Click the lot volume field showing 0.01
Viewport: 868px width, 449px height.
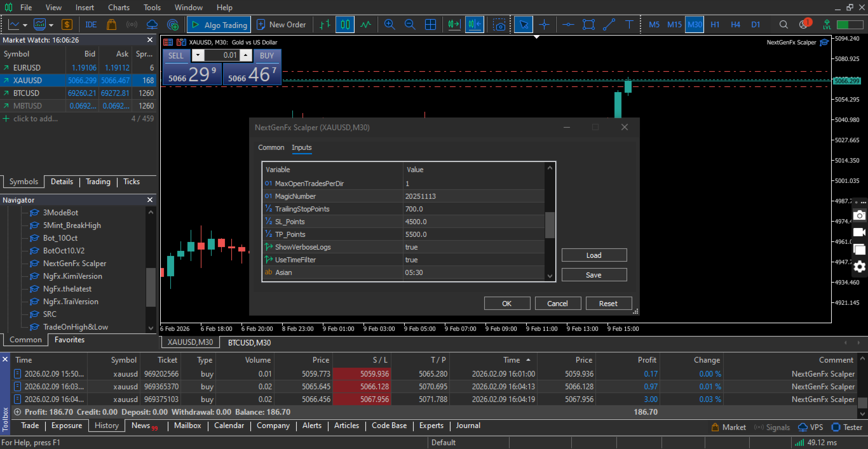click(222, 55)
